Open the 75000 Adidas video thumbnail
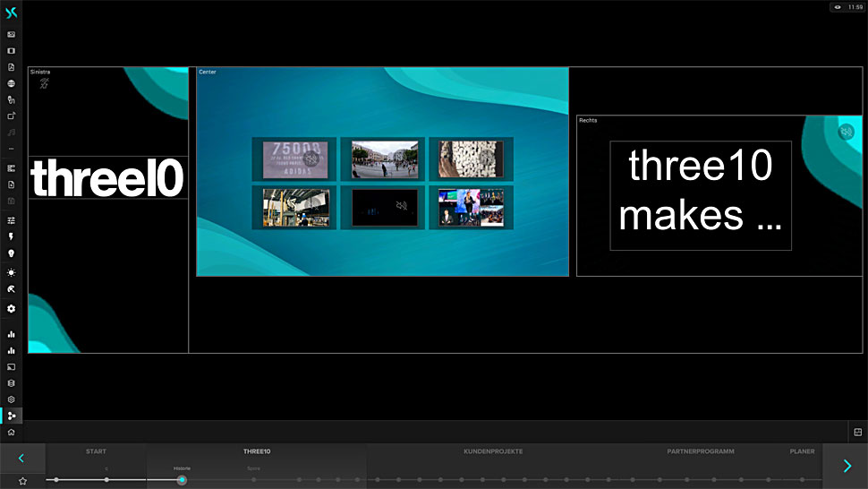This screenshot has width=868, height=489. click(295, 159)
